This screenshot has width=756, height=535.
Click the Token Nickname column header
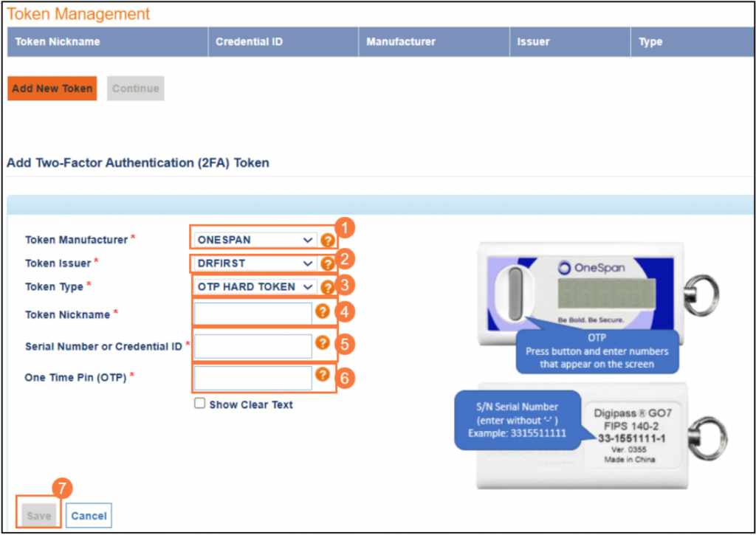click(58, 42)
